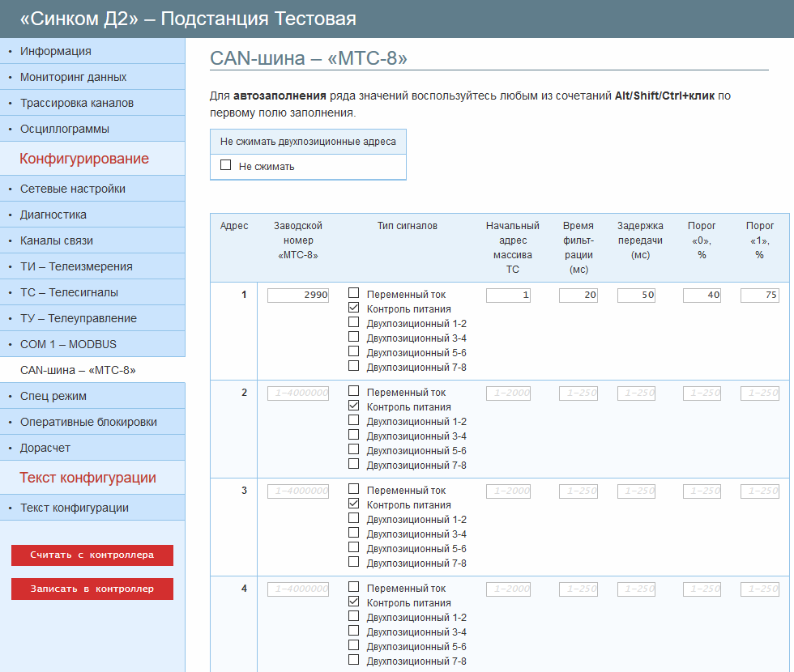Viewport: 794px width, 672px height.
Task: Uncheck "Контроль питания" for address 2
Action: pyautogui.click(x=354, y=406)
